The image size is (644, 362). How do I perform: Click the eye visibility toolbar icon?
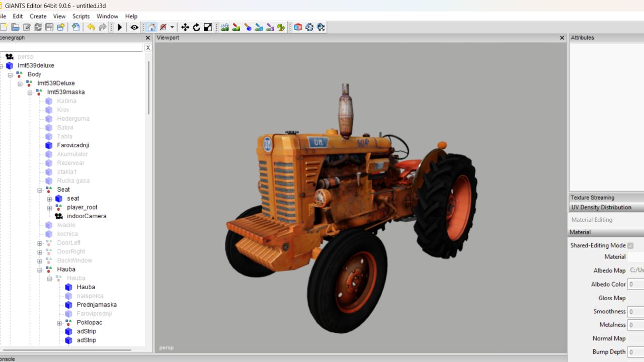coord(134,27)
